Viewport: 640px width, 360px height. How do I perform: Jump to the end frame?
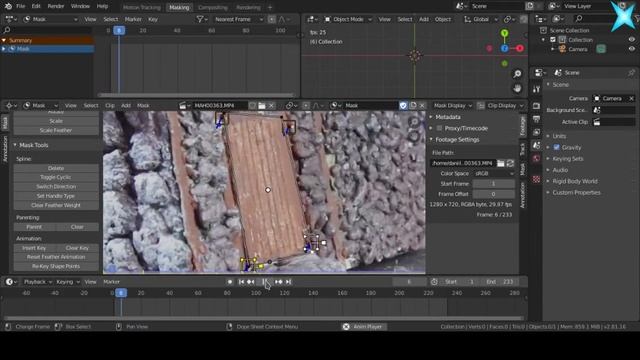pyautogui.click(x=289, y=282)
